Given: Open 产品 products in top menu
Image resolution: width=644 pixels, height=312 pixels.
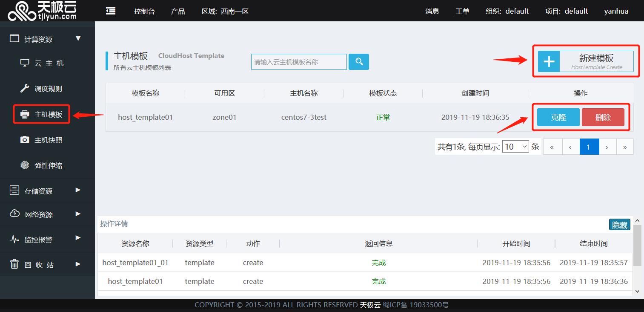Looking at the screenshot, I should coord(178,11).
